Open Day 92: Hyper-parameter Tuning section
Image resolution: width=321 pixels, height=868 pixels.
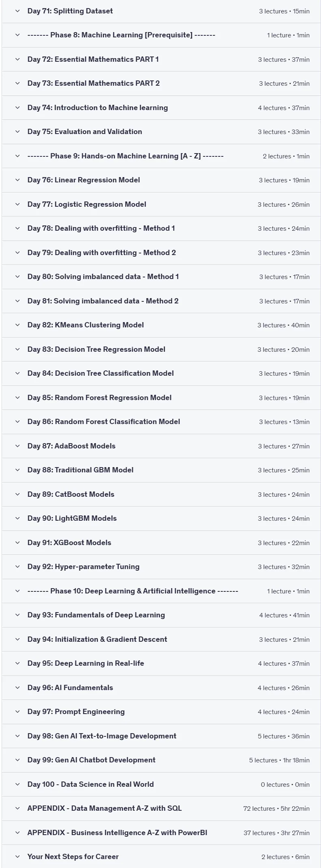[161, 567]
